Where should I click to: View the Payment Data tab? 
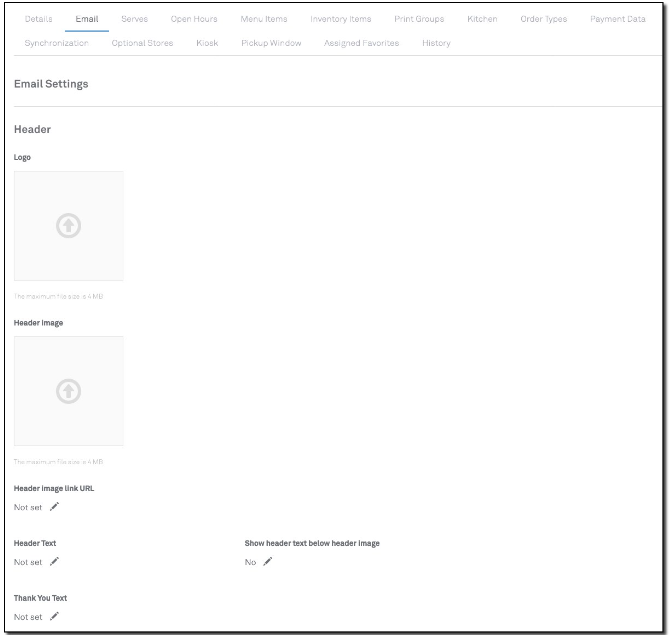point(615,20)
